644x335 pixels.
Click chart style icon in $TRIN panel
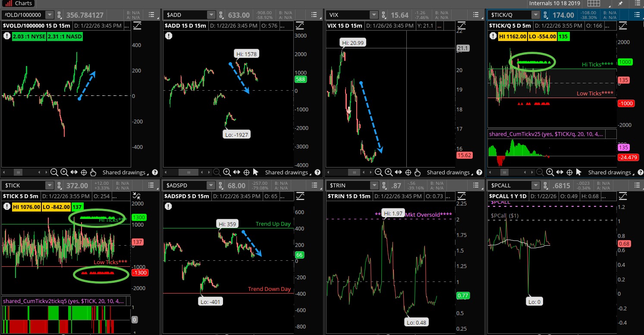click(x=462, y=196)
